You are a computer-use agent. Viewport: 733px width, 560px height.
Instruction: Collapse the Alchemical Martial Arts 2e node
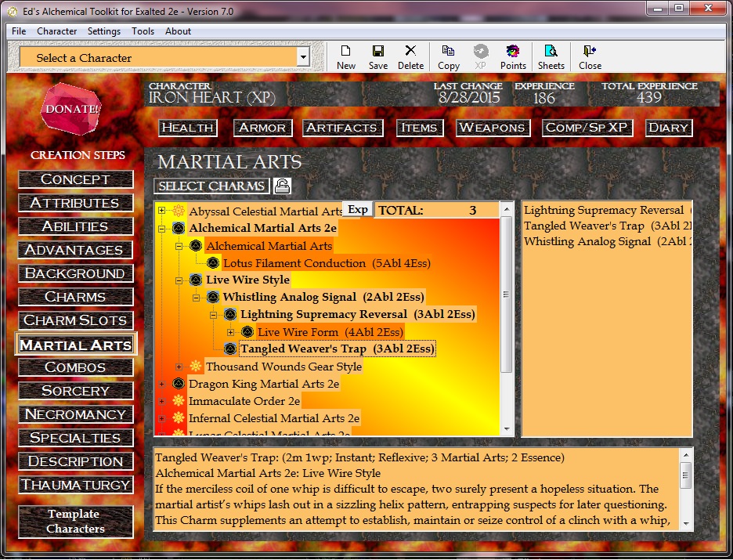click(x=162, y=229)
